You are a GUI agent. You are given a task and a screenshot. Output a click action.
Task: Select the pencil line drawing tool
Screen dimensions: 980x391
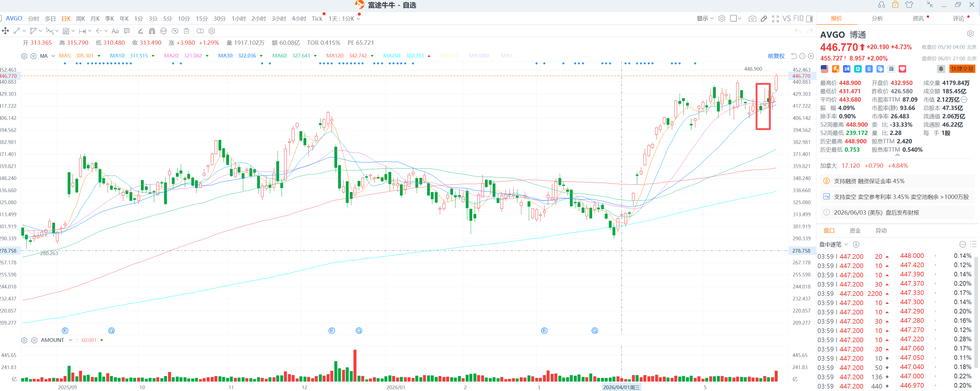(140, 31)
